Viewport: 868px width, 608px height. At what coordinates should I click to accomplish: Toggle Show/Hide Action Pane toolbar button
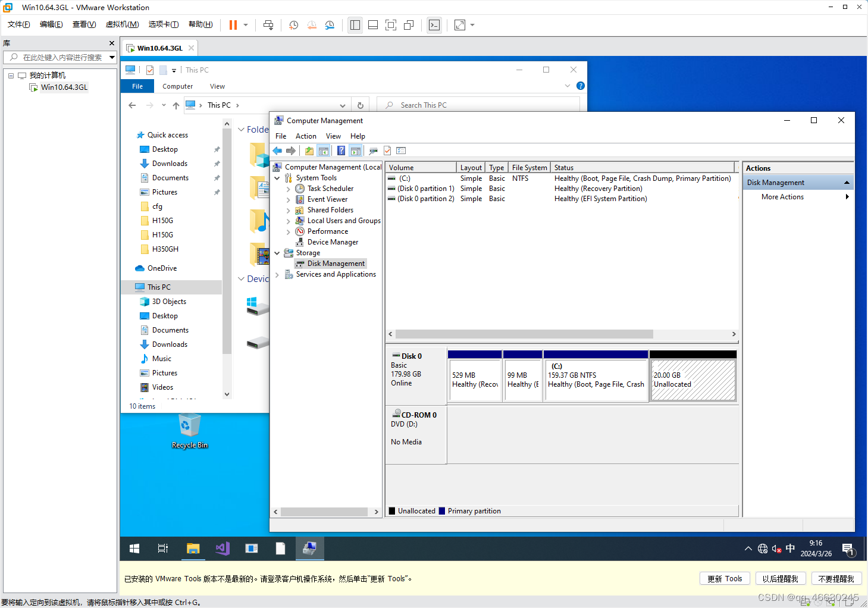click(x=356, y=151)
